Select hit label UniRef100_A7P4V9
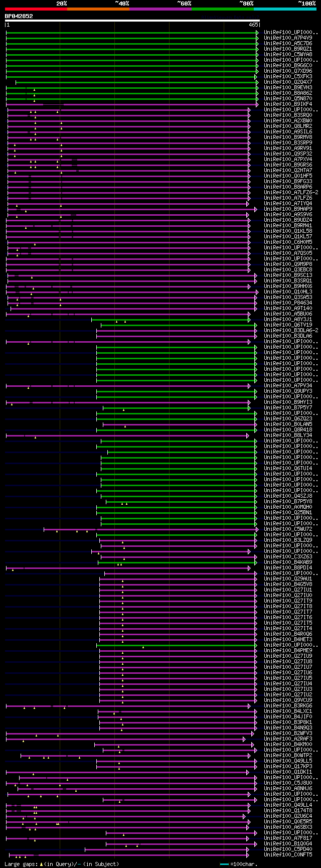This screenshot has width=321, height=868. tap(288, 38)
